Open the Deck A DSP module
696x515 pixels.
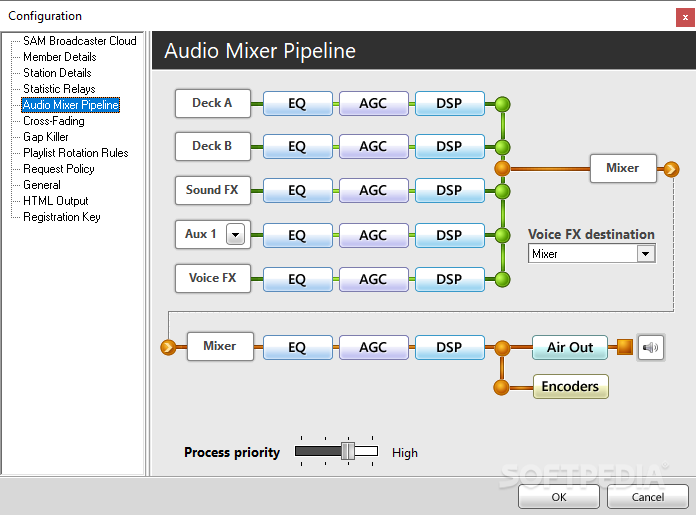click(450, 103)
